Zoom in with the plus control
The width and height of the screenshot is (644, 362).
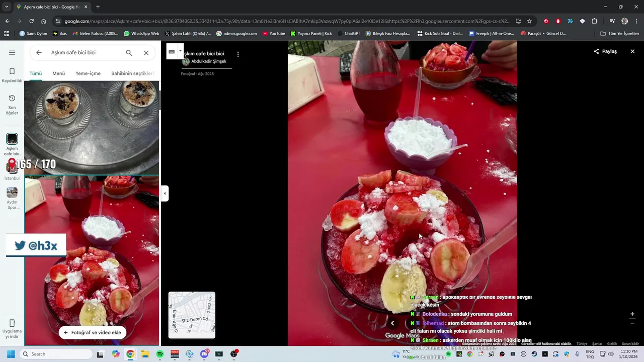click(x=632, y=314)
